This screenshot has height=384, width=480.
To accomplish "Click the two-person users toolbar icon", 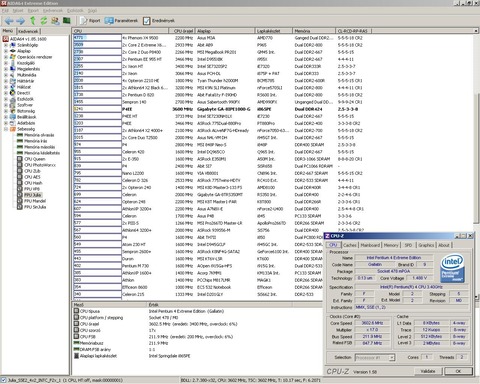I will [x=55, y=21].
